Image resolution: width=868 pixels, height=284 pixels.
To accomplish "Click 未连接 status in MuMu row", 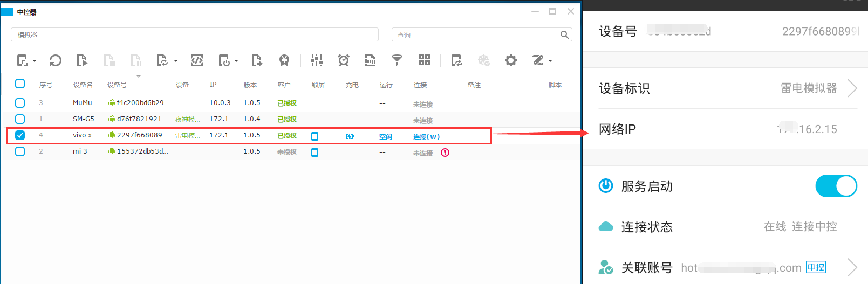I will click(x=423, y=104).
